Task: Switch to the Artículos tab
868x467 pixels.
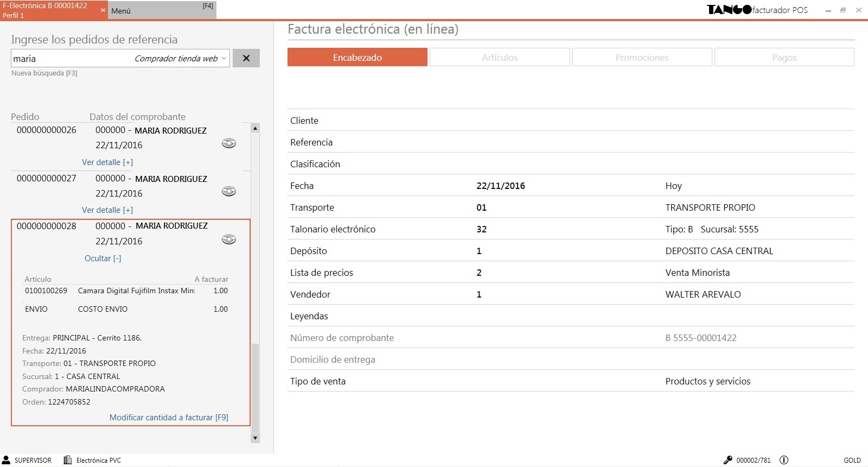Action: [500, 58]
